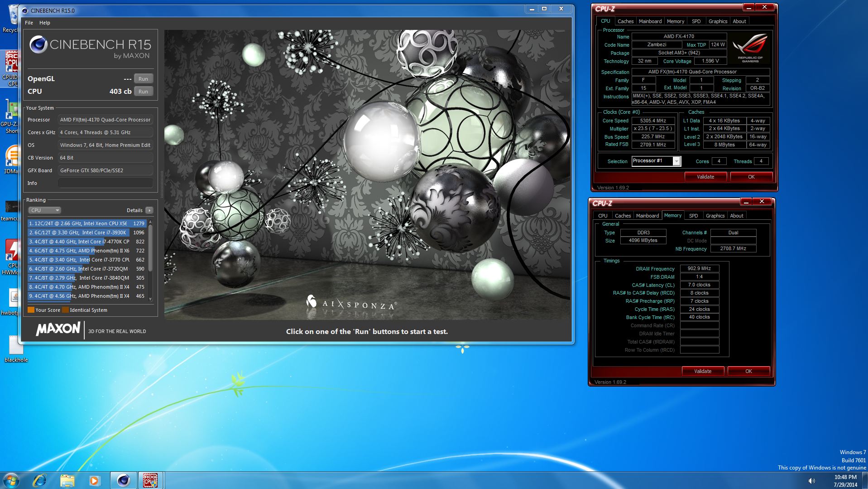Screen dimensions: 868x489
Task: Click the volume speaker tray icon
Action: pos(812,481)
